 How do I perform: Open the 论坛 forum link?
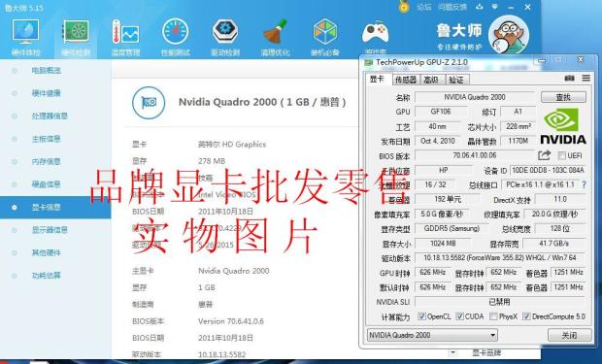tap(424, 7)
